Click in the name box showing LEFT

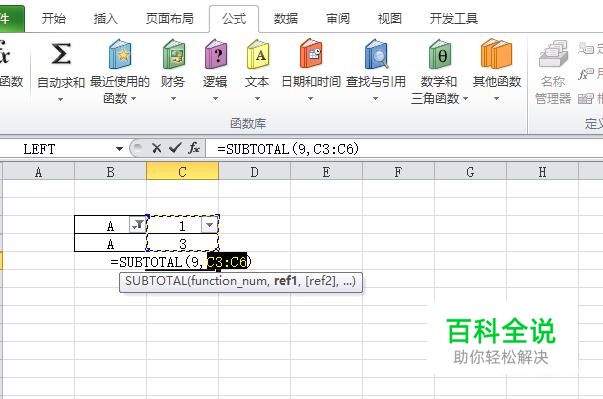58,149
